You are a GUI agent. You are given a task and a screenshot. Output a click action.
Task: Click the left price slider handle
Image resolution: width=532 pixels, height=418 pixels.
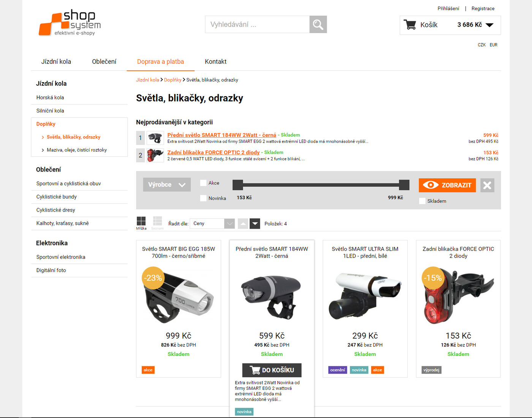[x=238, y=185]
